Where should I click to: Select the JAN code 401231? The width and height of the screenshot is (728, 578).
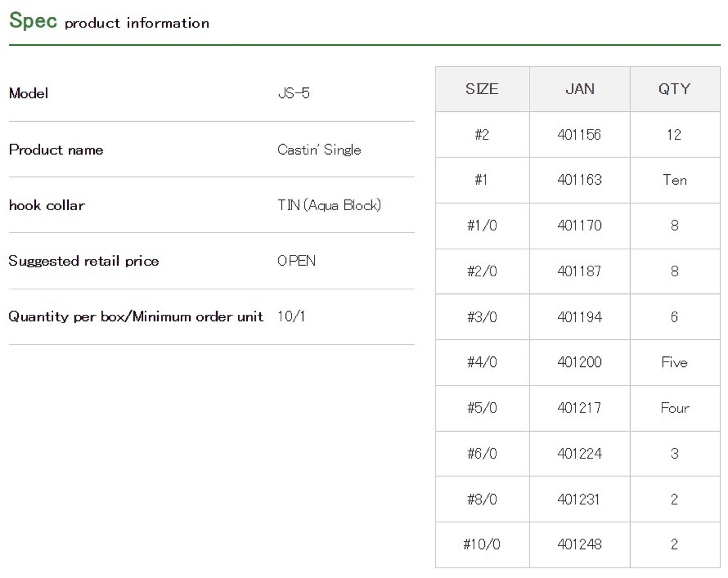[578, 499]
